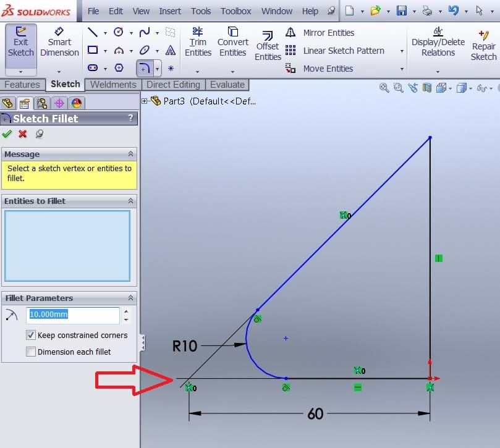500x448 pixels.
Task: Collapse the Fillet Parameters section
Action: coord(130,298)
